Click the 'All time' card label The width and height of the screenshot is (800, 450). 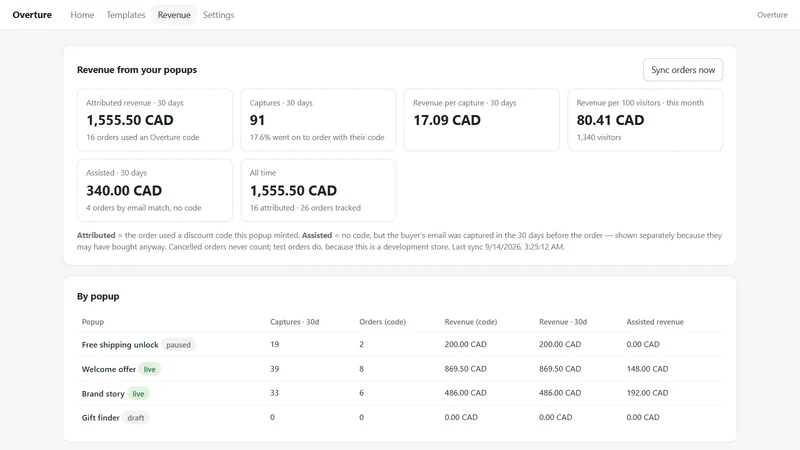click(x=263, y=173)
